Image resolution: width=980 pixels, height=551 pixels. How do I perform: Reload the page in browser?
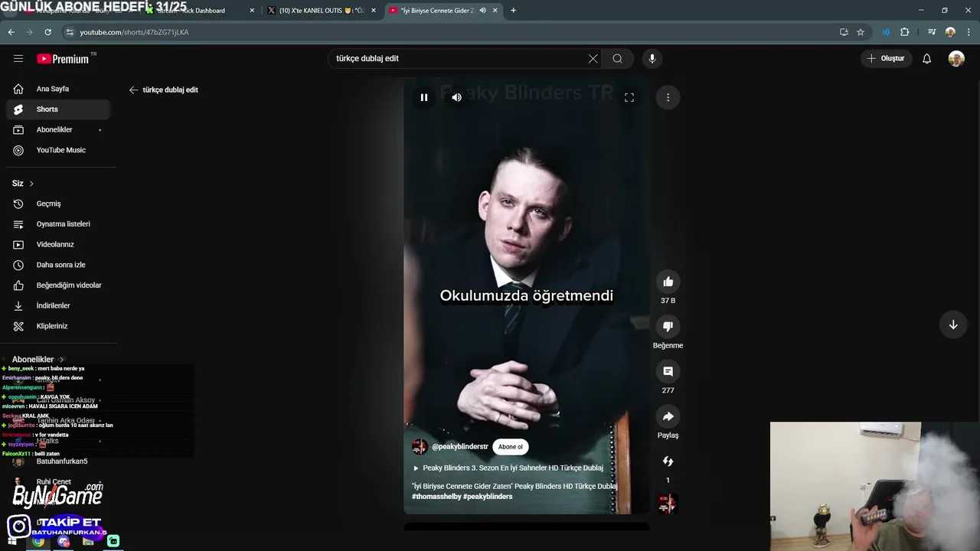pyautogui.click(x=47, y=32)
